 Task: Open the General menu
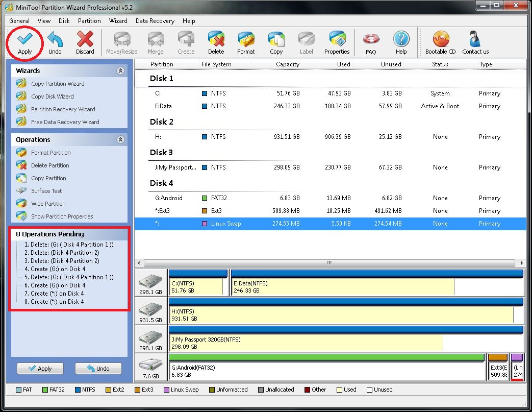19,21
